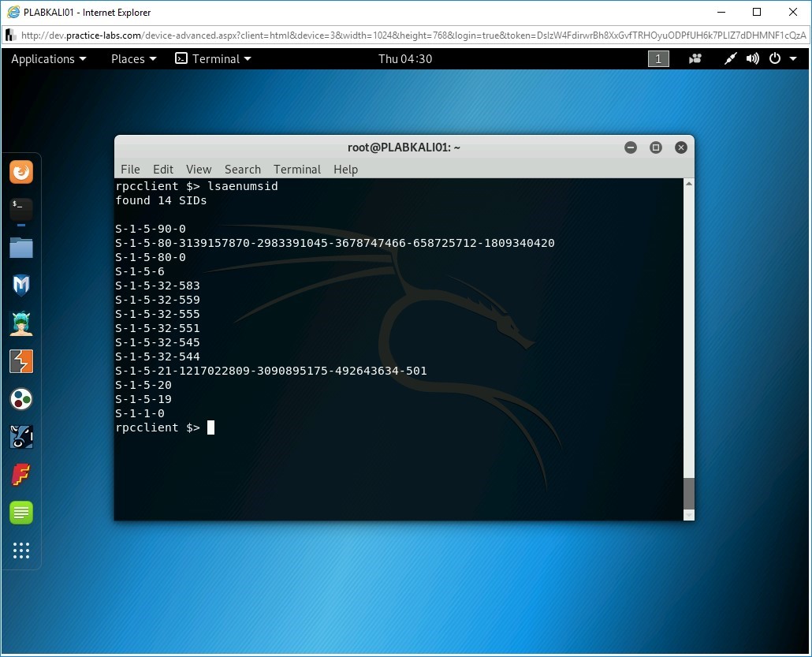This screenshot has height=657, width=812.
Task: Launch Faraday red F icon
Action: pos(21,475)
